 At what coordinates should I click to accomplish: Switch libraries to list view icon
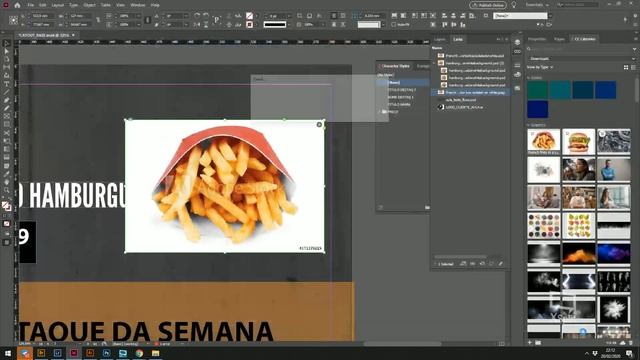(633, 67)
